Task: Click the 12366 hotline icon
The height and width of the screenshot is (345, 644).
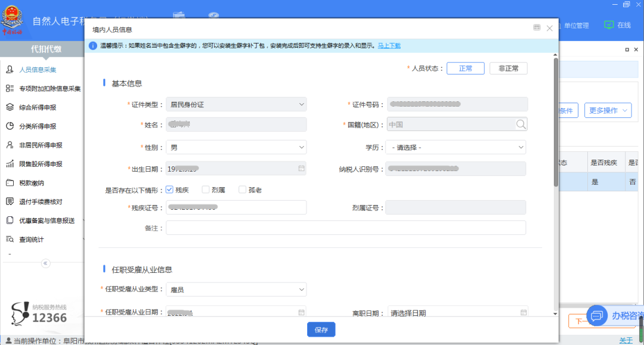Action: click(x=20, y=314)
